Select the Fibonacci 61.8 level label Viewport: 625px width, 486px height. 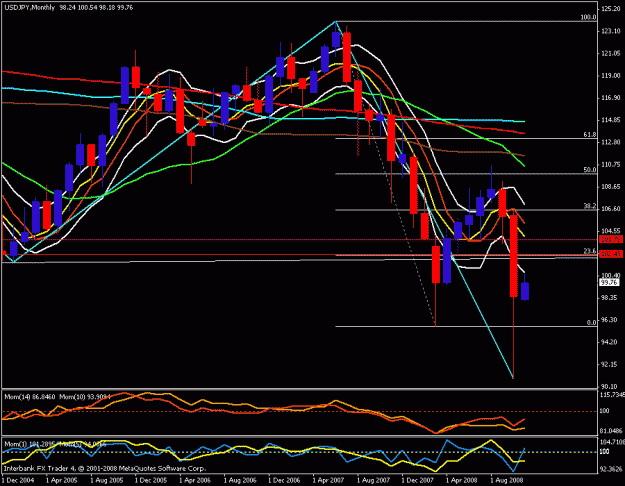click(590, 135)
